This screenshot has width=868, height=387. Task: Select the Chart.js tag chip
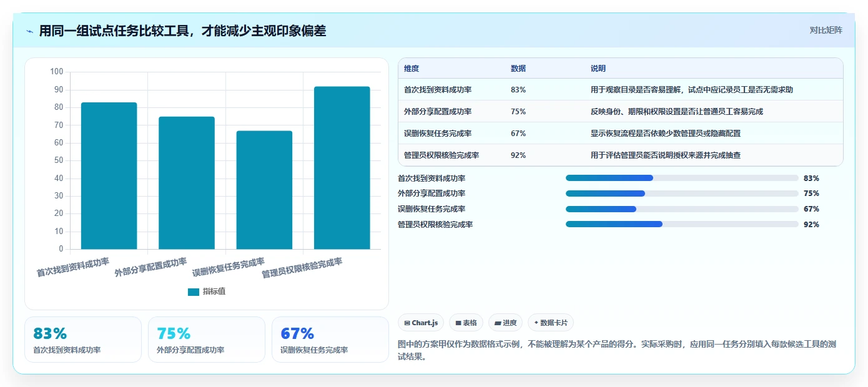tap(421, 323)
